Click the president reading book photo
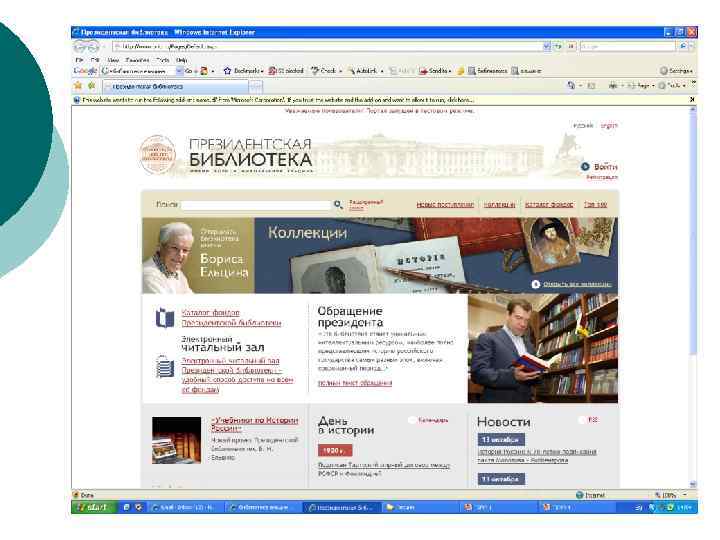Viewport: 720px width, 540px height. click(x=543, y=349)
